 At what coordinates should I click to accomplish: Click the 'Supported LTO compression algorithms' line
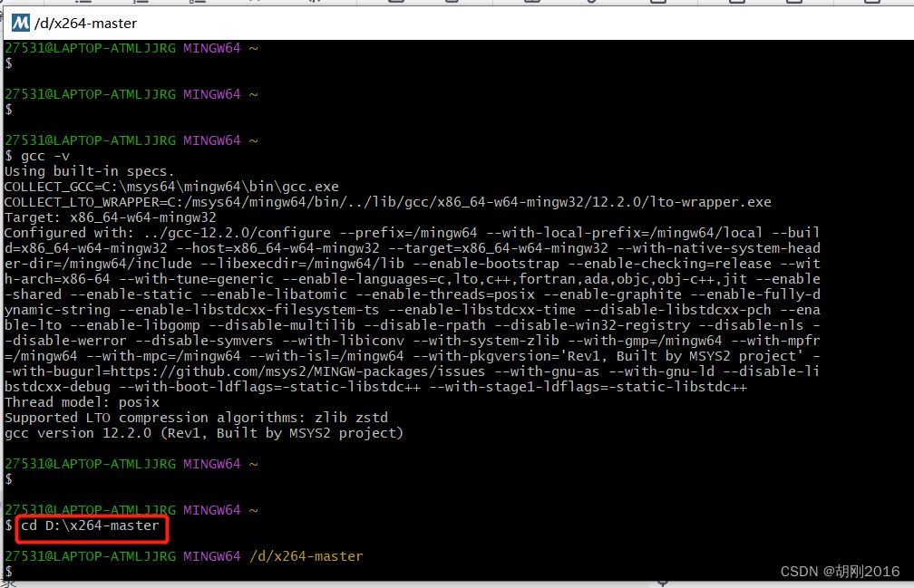pos(195,418)
